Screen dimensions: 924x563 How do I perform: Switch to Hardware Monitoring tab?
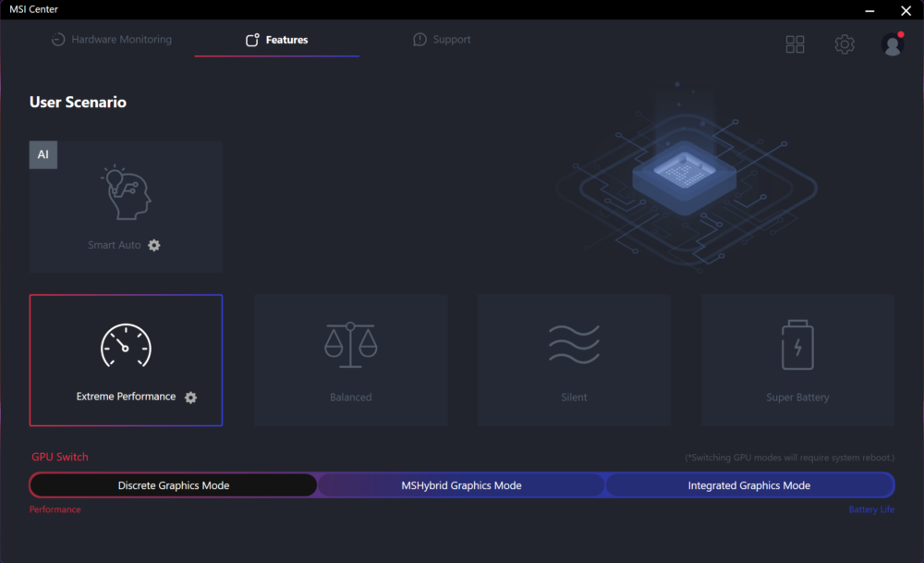coord(111,40)
